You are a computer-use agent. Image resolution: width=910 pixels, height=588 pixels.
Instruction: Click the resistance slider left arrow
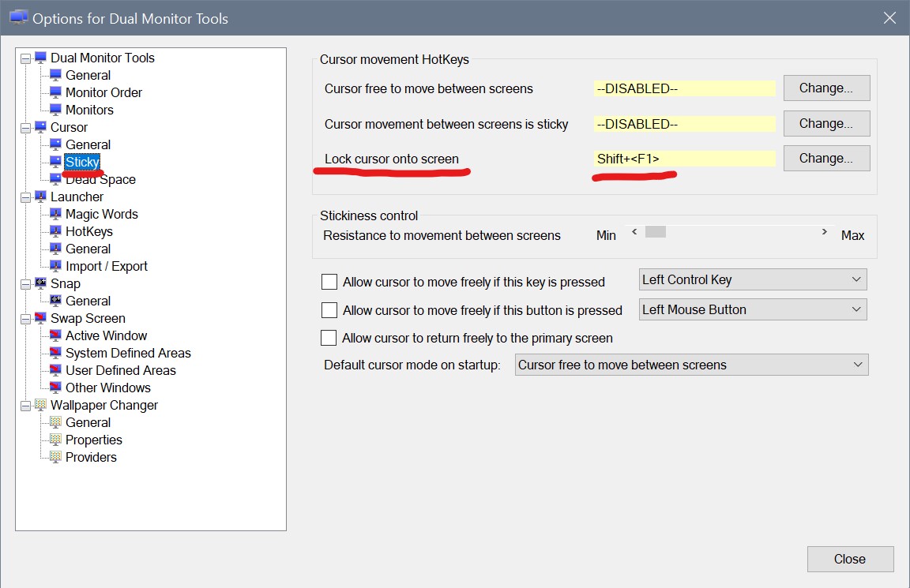tap(634, 232)
